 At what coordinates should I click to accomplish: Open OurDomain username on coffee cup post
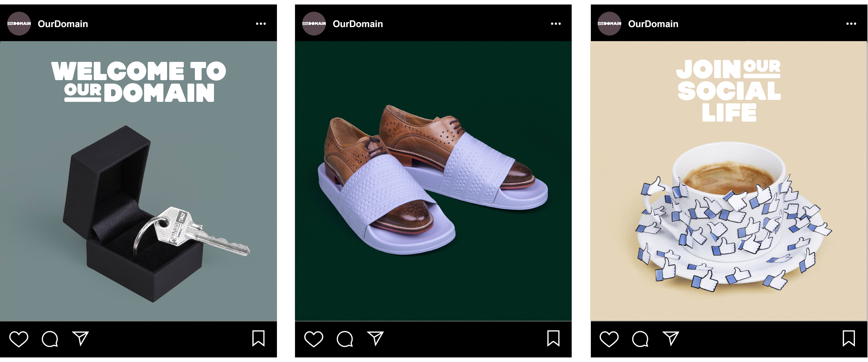click(x=653, y=24)
